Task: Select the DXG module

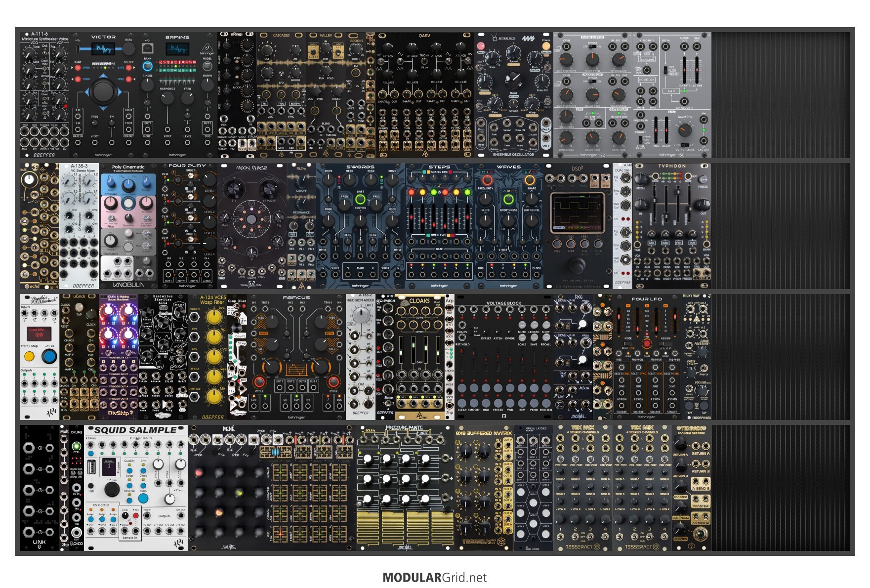Action: [573, 357]
